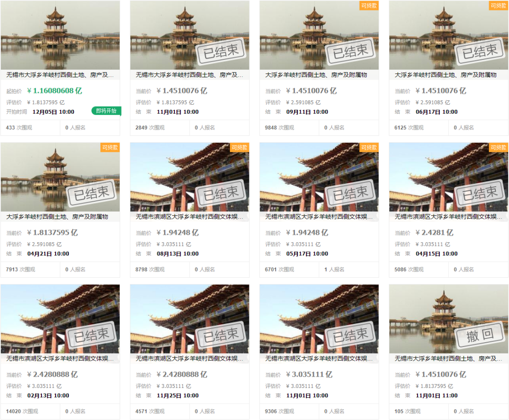The height and width of the screenshot is (420, 509).
Task: Open title link above 结束 11月01日 10:00, 2849 views
Action: pos(189,75)
